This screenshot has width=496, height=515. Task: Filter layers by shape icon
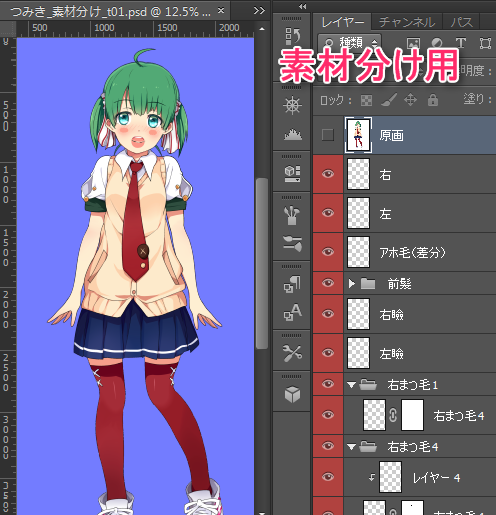[485, 43]
